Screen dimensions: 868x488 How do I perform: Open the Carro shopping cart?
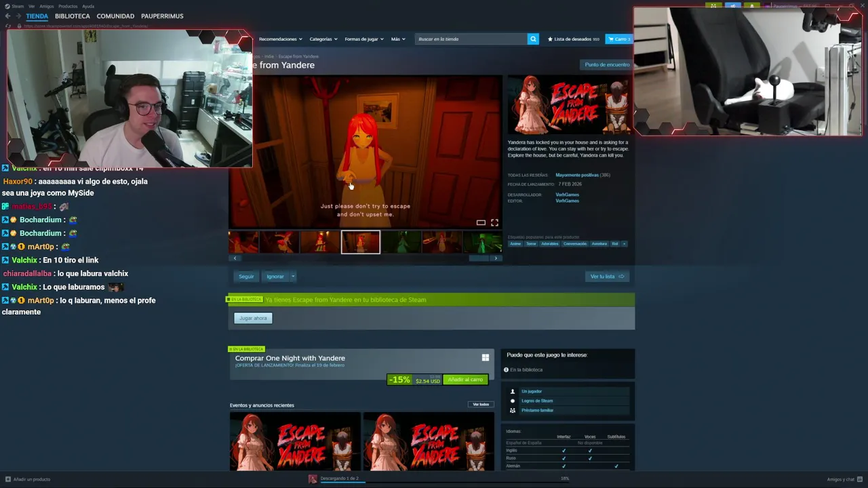618,39
